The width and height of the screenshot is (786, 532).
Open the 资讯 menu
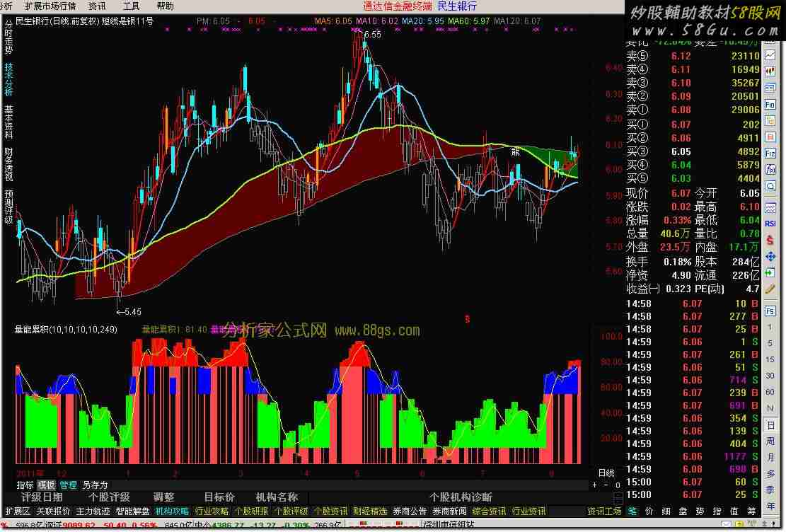point(97,6)
